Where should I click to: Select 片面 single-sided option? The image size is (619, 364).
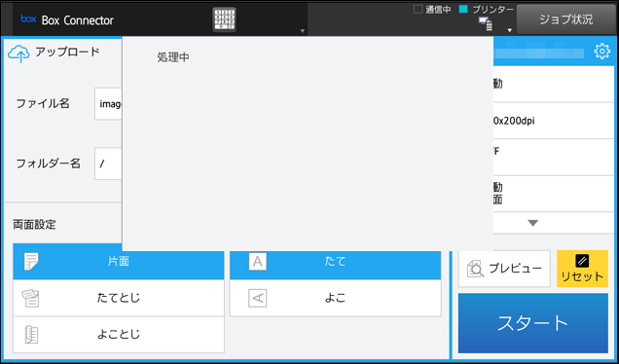click(x=119, y=262)
